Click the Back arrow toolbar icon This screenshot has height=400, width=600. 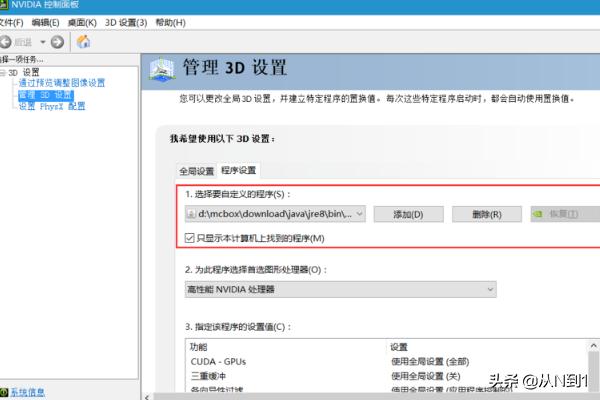5,42
